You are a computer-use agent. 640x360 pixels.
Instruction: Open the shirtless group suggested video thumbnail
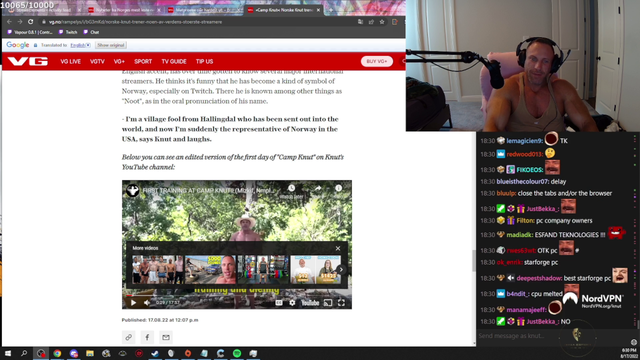coord(158,269)
